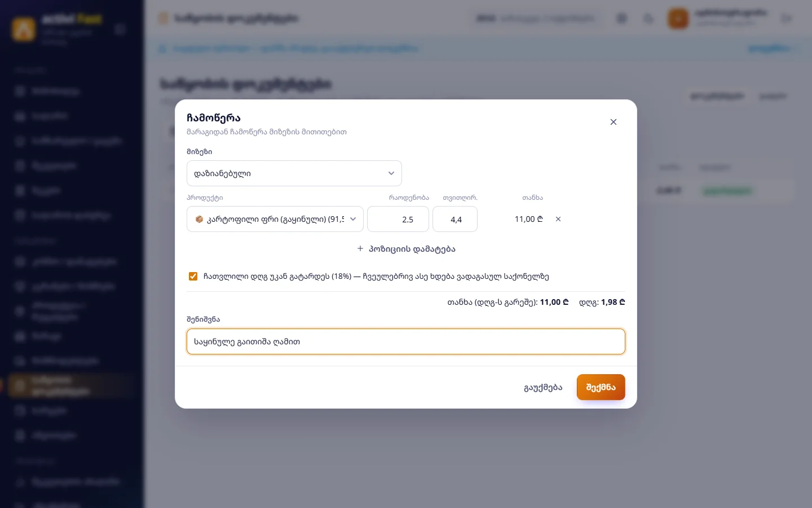The width and height of the screenshot is (812, 508).
Task: Click the გაუქმება button
Action: [543, 387]
